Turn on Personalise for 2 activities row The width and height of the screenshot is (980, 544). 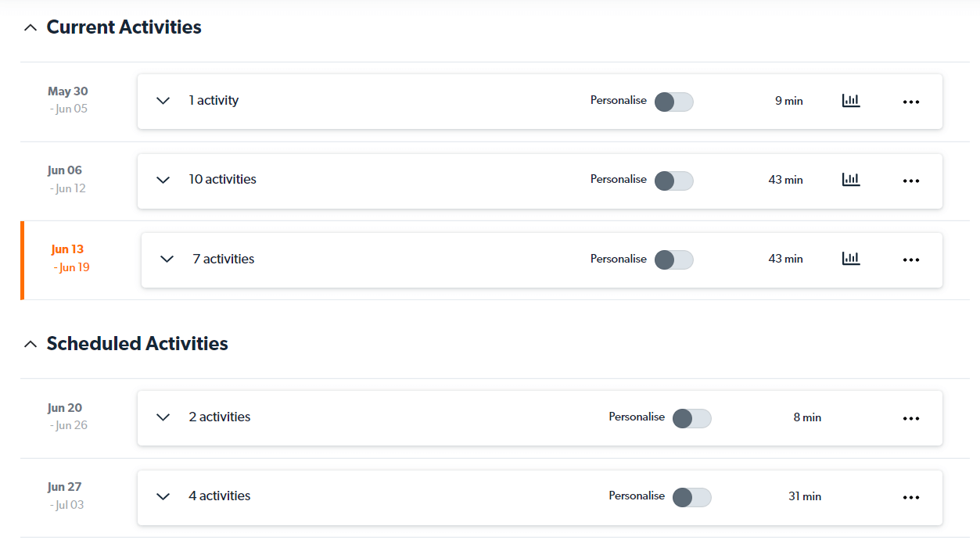point(691,418)
